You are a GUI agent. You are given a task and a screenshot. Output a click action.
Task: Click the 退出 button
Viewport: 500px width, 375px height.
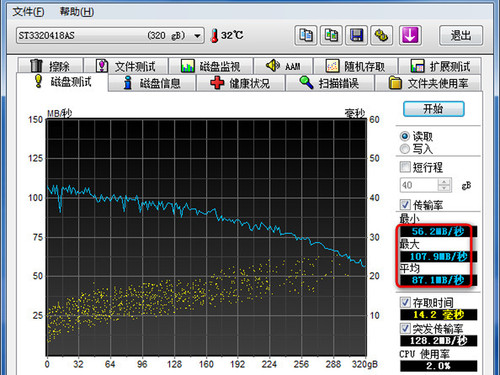pyautogui.click(x=461, y=35)
